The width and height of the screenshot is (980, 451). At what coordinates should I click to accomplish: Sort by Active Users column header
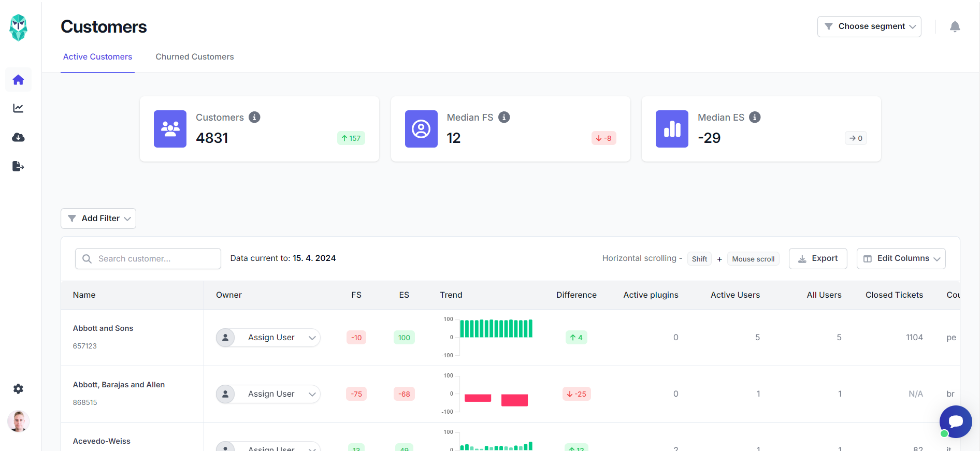point(735,295)
